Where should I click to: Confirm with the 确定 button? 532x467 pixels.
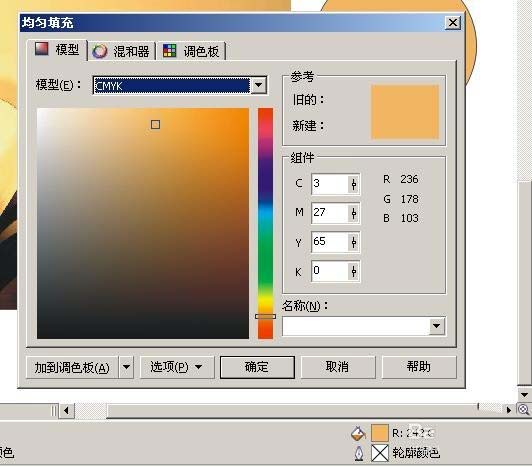click(x=257, y=367)
